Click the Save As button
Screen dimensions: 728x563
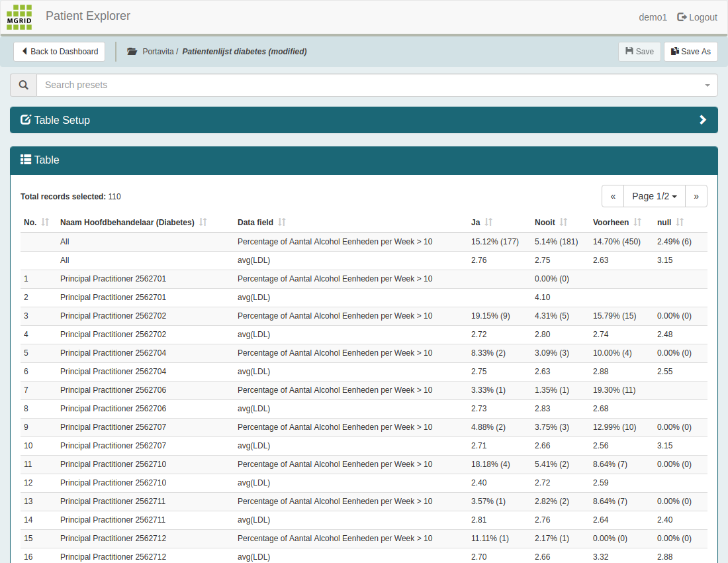click(691, 52)
